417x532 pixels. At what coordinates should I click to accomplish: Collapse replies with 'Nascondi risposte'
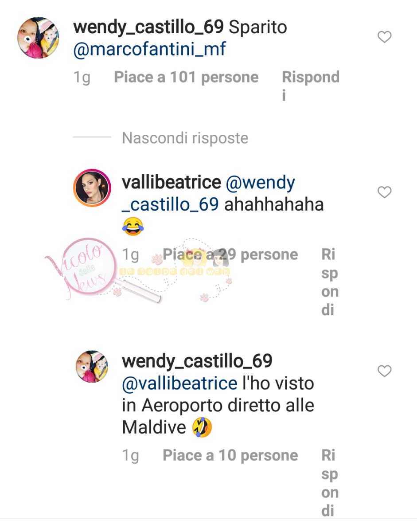coord(185,138)
